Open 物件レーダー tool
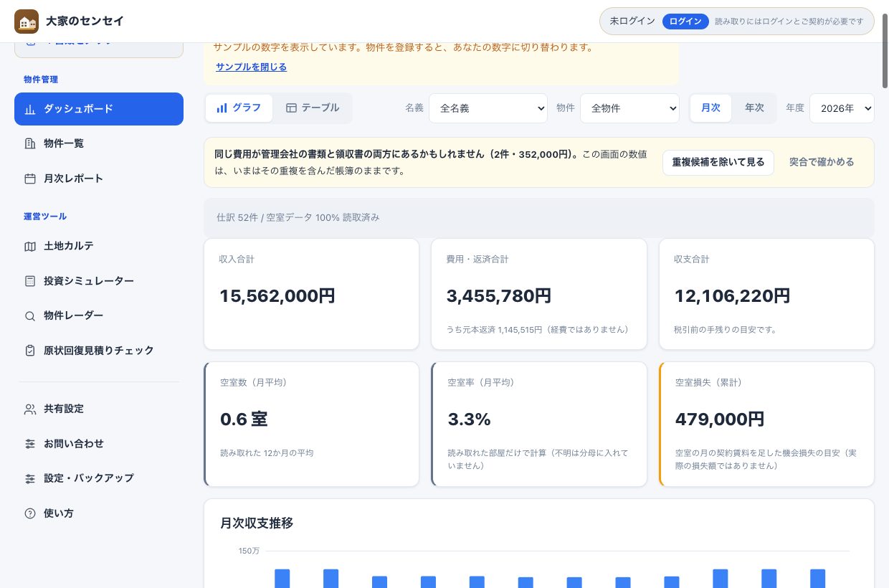The width and height of the screenshot is (889, 588). [99, 316]
